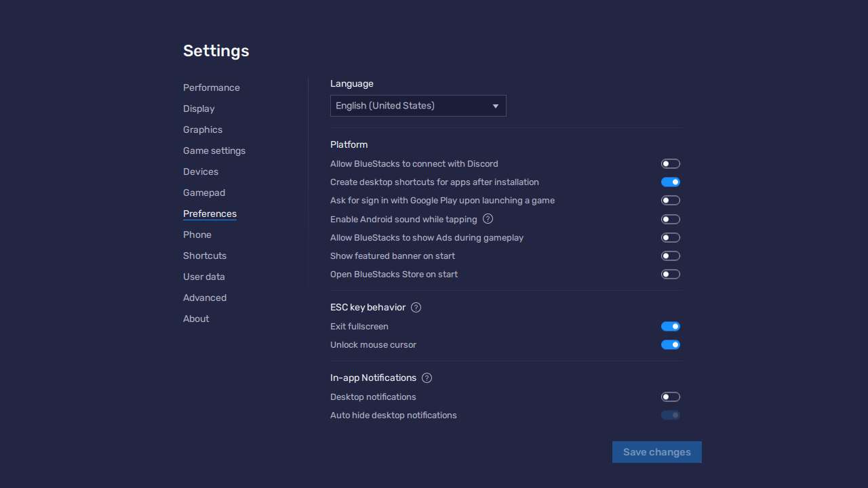
Task: Toggle Allow BlueStacks to connect with Discord
Action: pos(670,163)
